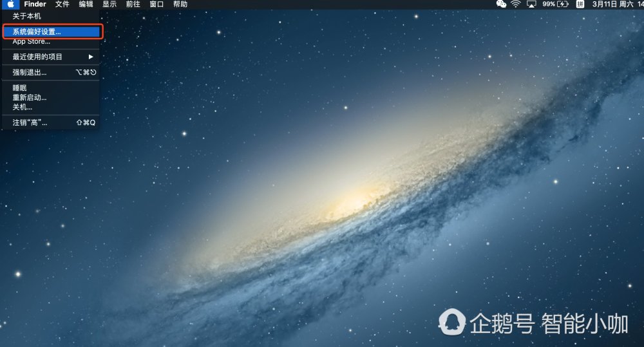Select 重新启动... menu item
644x347 pixels.
pyautogui.click(x=51, y=97)
